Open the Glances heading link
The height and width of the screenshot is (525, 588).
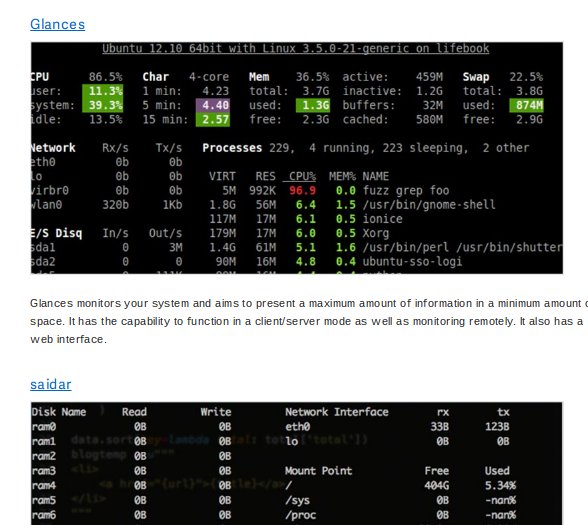pyautogui.click(x=57, y=24)
